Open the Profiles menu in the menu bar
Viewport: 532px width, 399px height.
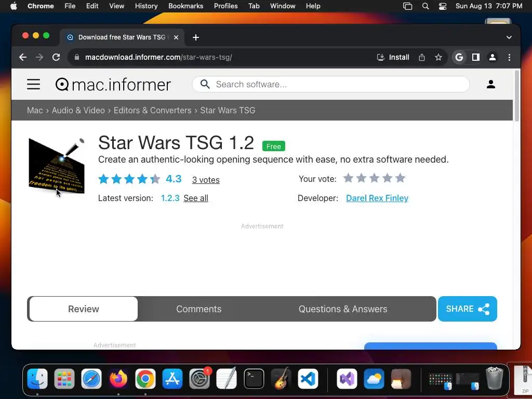[x=225, y=6]
